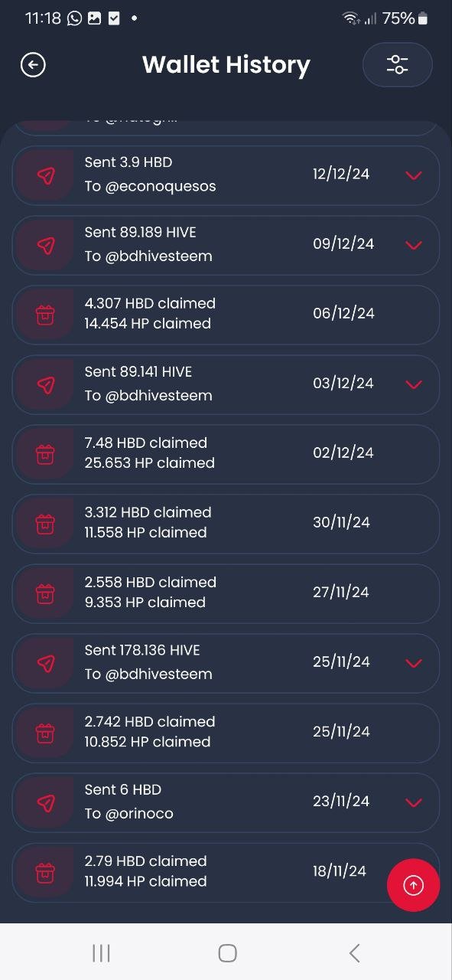Open the 3.312 HBD claimed entry

click(226, 524)
